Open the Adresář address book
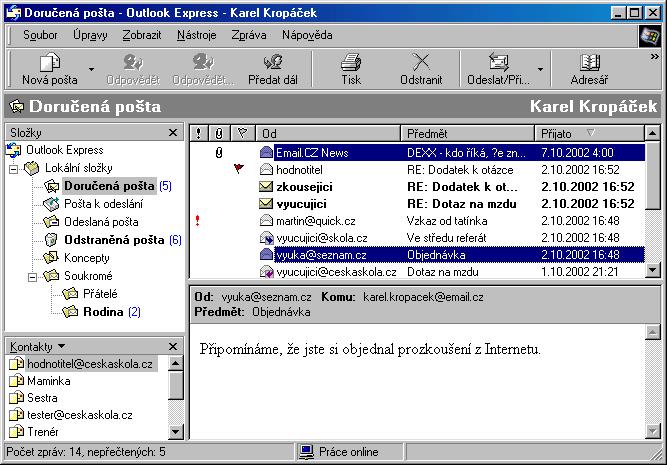Image resolution: width=667 pixels, height=465 pixels. tap(590, 69)
